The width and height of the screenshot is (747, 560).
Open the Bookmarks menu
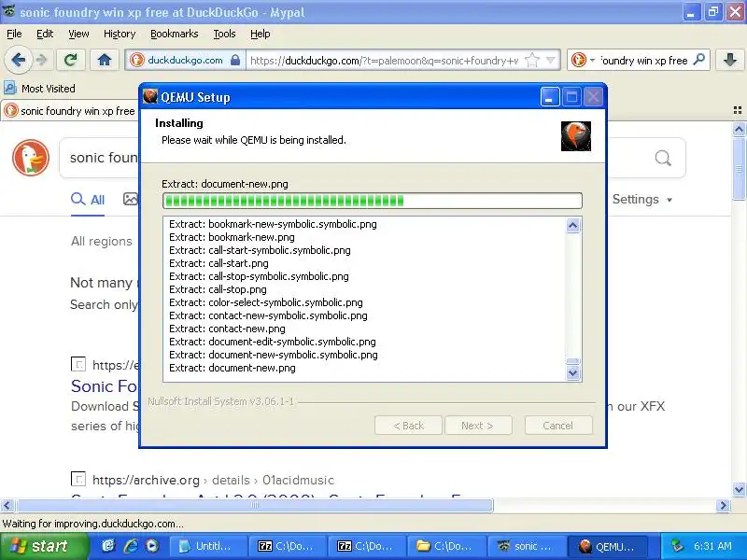(x=175, y=34)
